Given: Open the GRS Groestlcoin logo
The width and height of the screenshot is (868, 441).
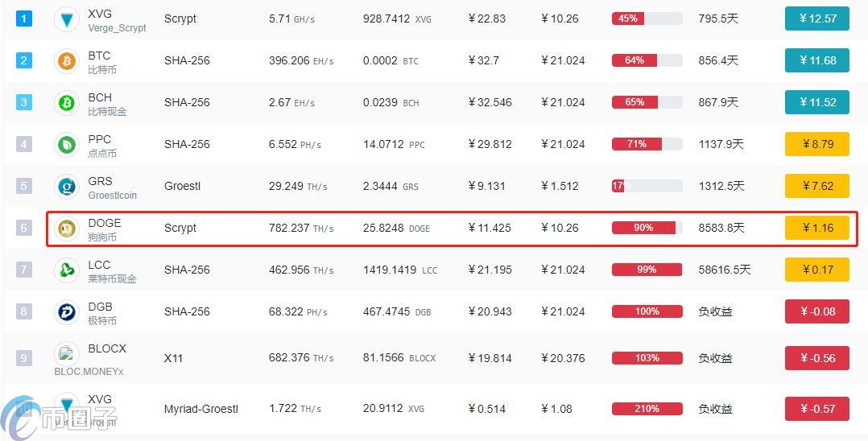Looking at the screenshot, I should coord(67,187).
